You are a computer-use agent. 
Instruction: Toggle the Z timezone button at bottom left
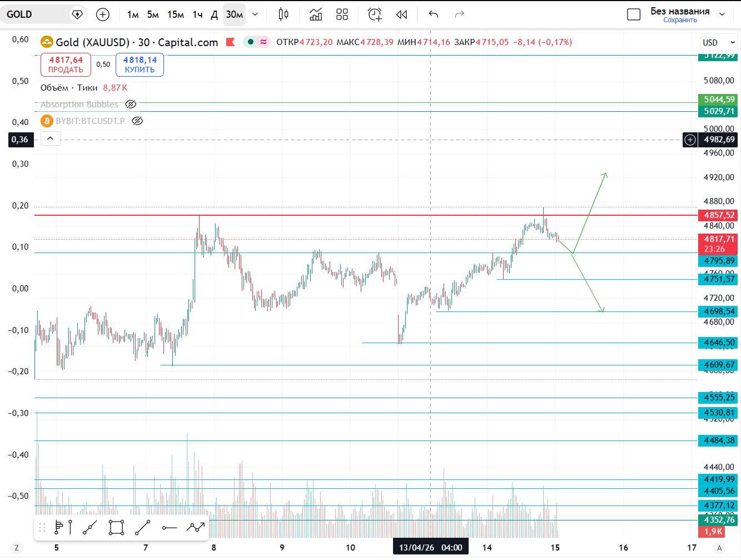(17, 548)
